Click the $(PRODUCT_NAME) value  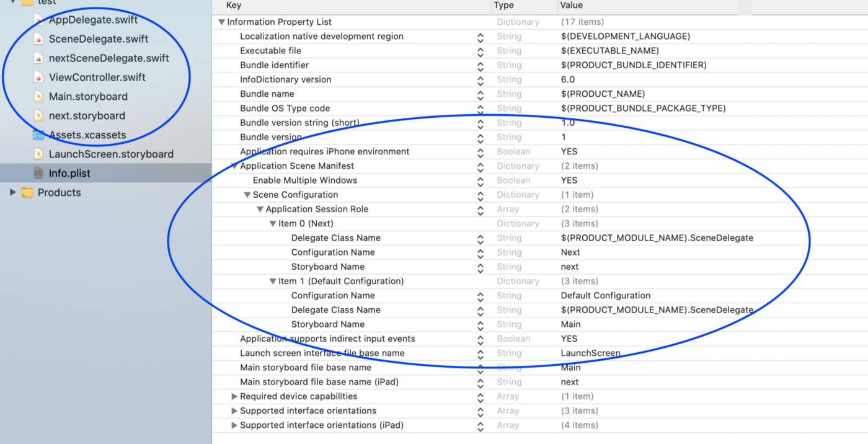pos(603,94)
